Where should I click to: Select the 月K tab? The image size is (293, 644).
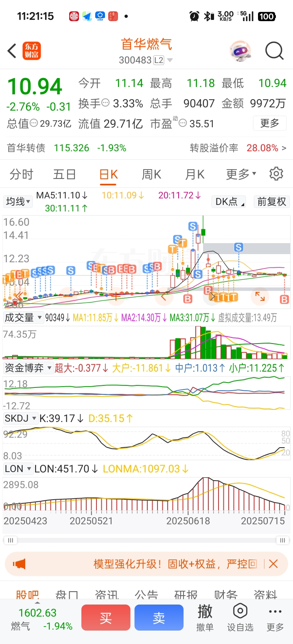click(x=195, y=175)
